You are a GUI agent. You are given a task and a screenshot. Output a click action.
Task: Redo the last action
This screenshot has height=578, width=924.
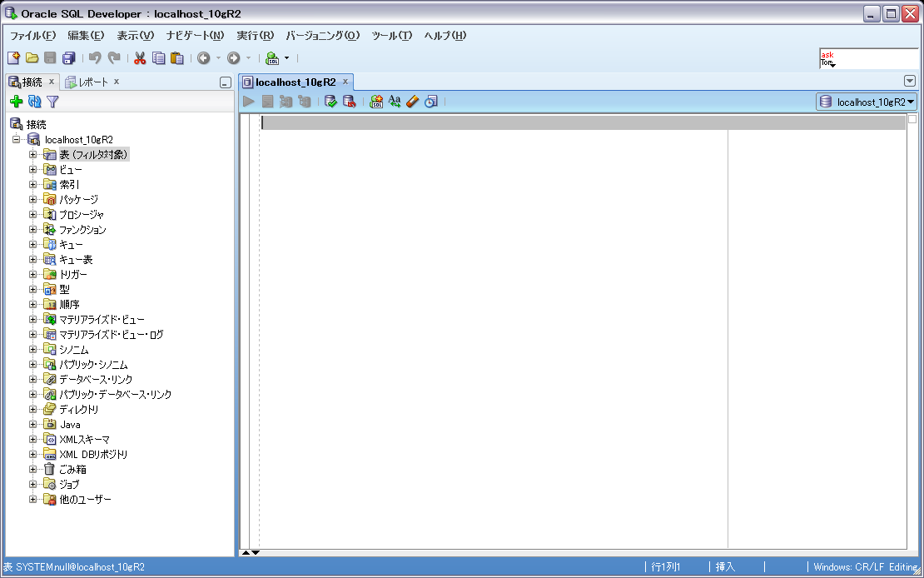(x=114, y=57)
